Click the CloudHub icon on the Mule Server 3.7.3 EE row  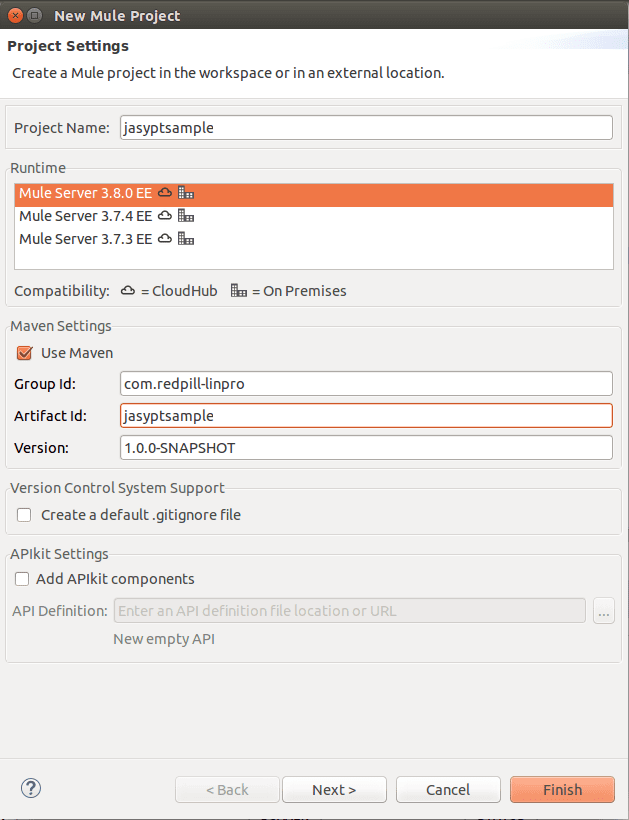tap(165, 238)
